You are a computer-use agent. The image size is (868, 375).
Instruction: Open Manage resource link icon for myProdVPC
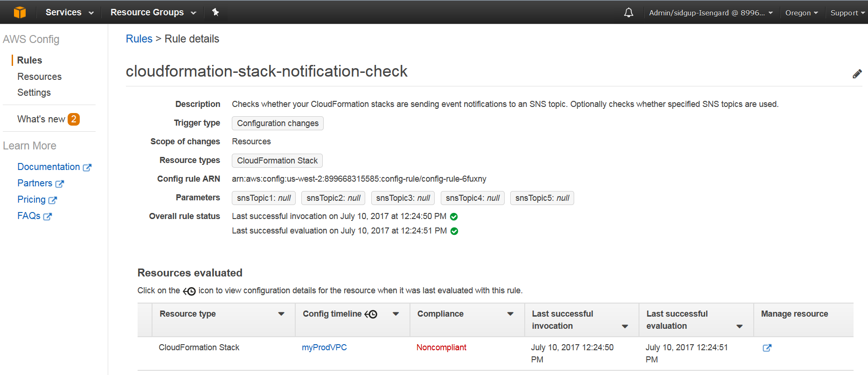(767, 348)
